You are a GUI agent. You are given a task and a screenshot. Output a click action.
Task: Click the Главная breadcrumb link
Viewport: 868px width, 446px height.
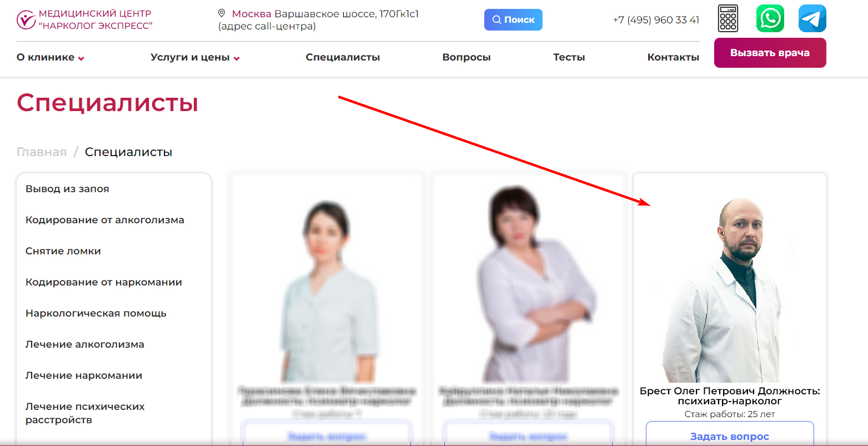42,152
